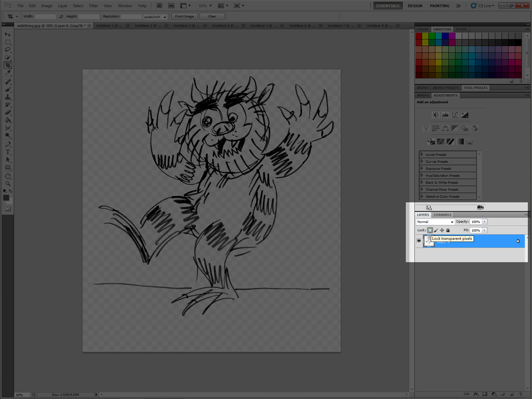
Task: Add a Gradient Map adjustment
Action: (460, 141)
